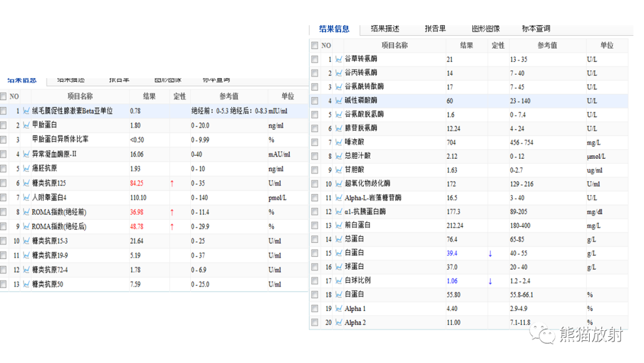Click reference range 456 - 754
This screenshot has width=644, height=363.
(x=522, y=142)
